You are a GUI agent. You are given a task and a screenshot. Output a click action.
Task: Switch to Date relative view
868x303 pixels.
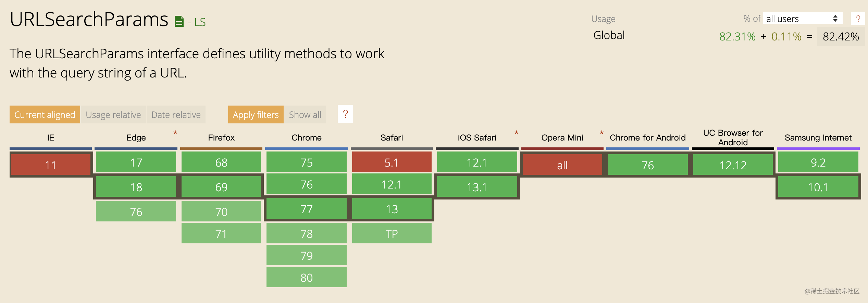point(176,114)
